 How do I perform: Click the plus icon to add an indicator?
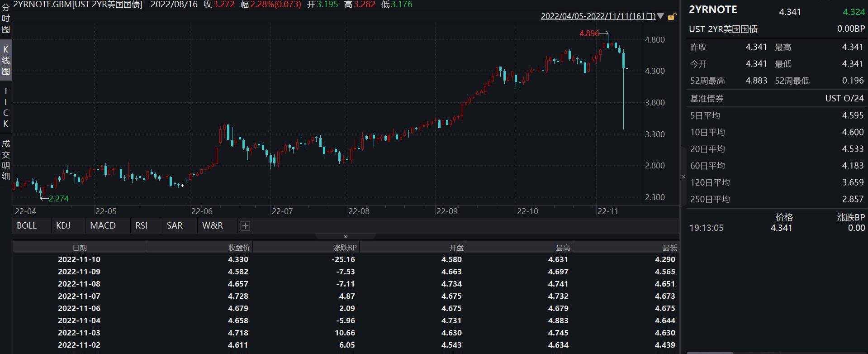245,225
